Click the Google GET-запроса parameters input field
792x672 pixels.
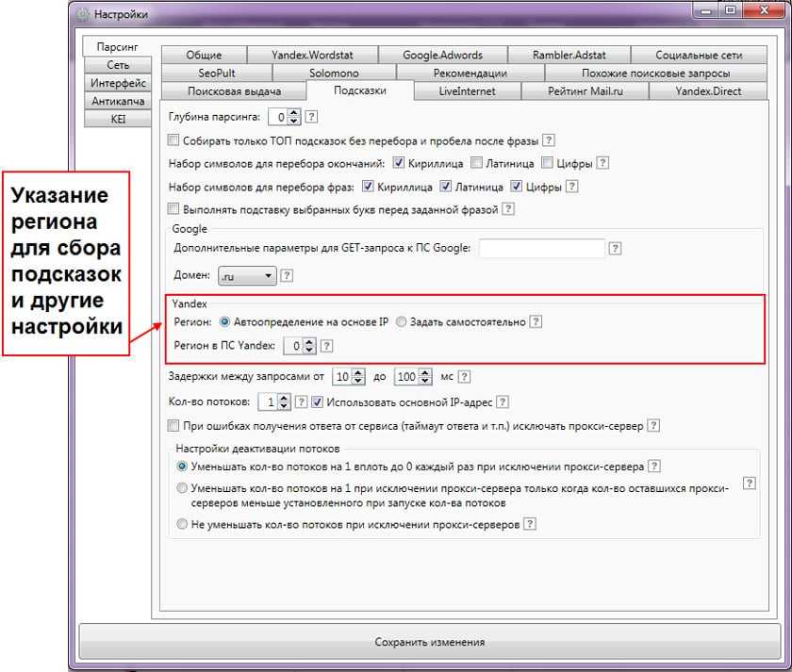541,249
